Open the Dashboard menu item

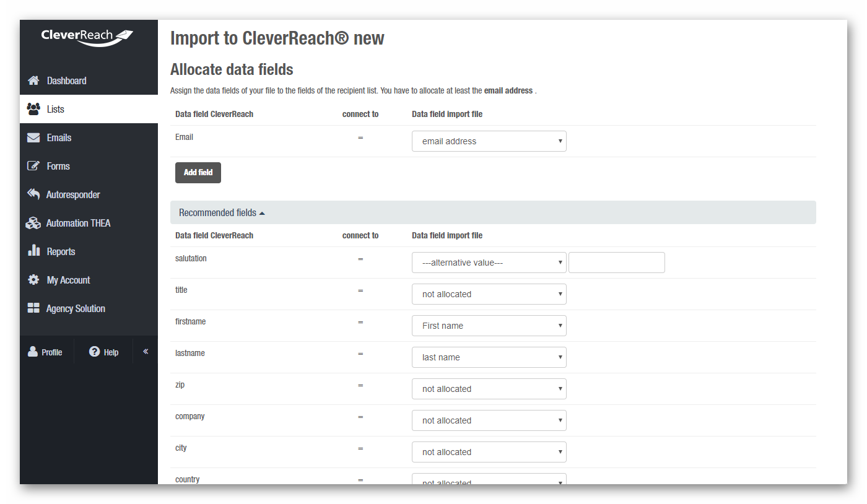click(89, 80)
